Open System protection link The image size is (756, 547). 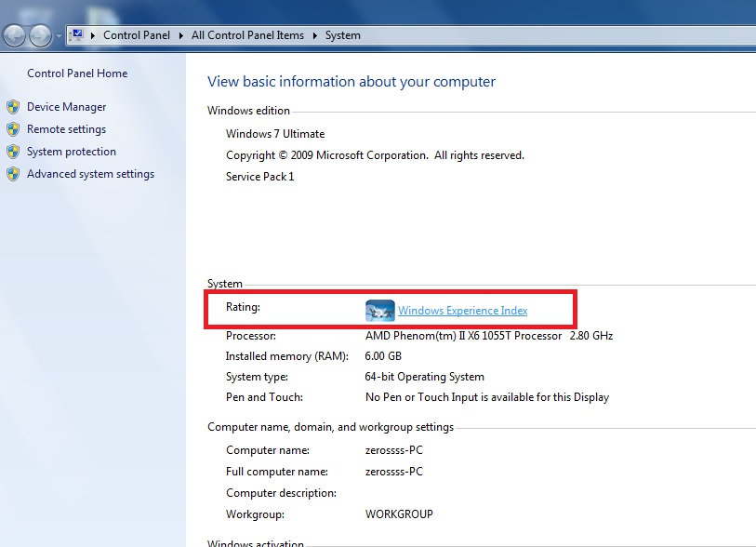pos(72,152)
